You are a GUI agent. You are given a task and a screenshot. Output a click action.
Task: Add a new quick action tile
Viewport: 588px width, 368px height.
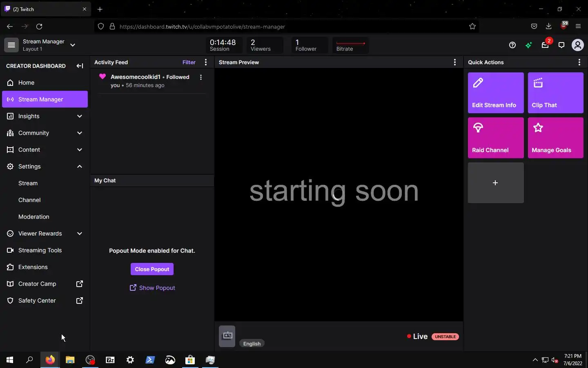[496, 183]
